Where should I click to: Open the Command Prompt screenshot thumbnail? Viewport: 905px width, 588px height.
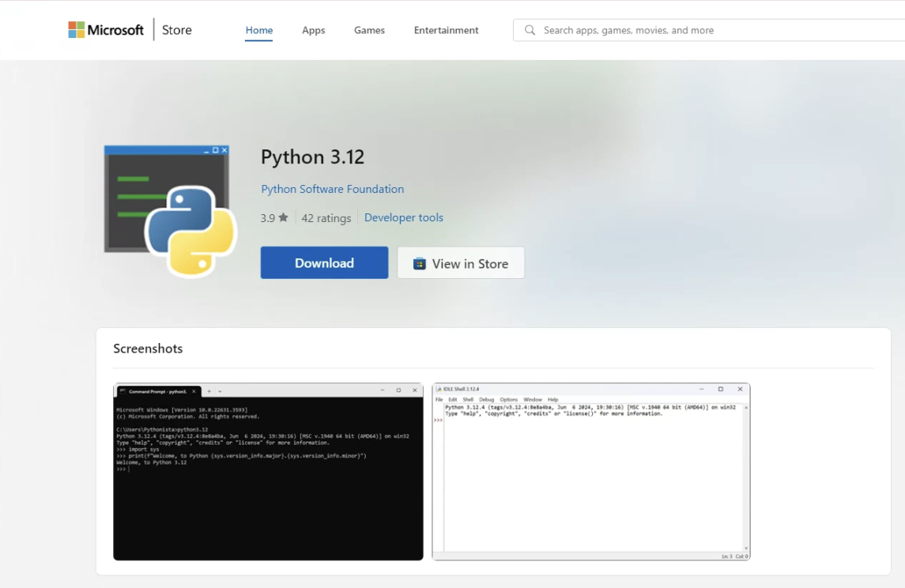[x=269, y=472]
